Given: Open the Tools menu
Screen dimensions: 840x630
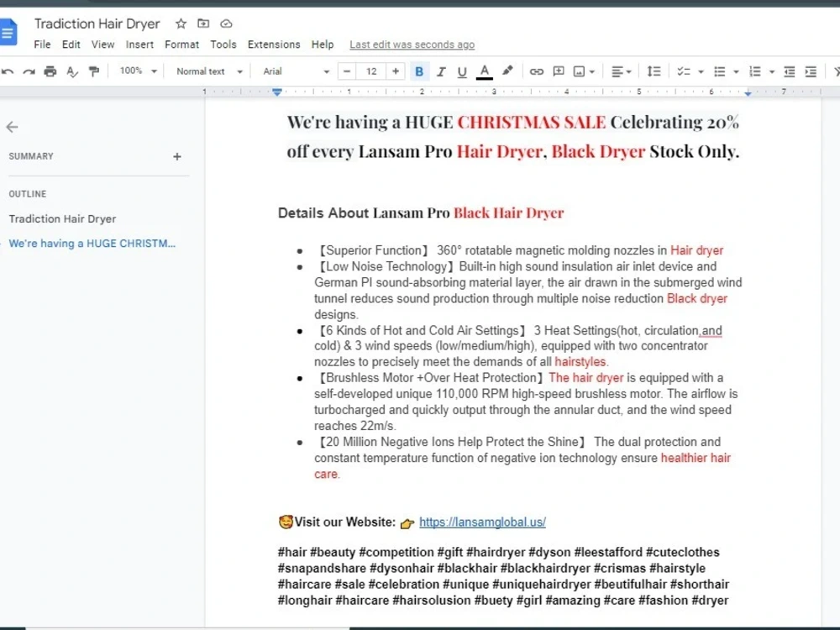Looking at the screenshot, I should (223, 45).
